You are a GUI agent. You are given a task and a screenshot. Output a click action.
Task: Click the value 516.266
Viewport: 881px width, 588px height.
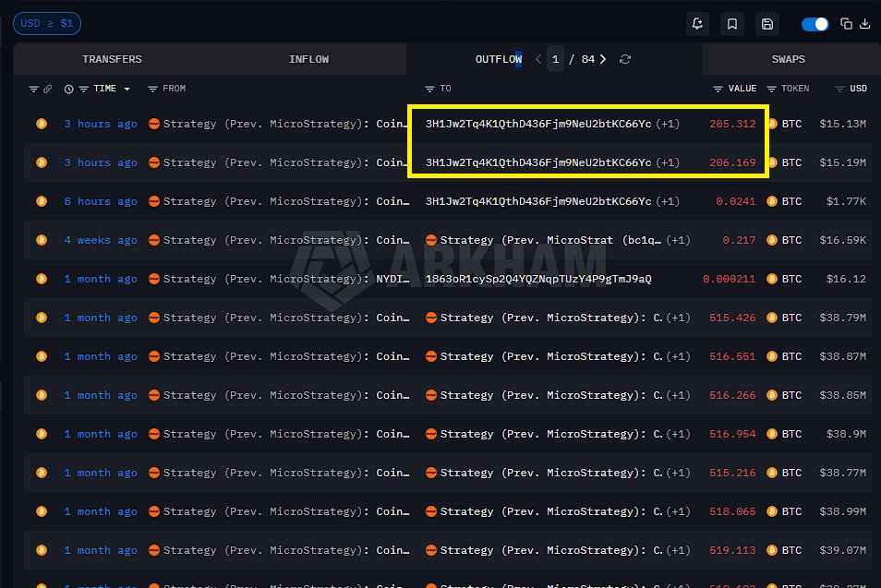point(732,395)
